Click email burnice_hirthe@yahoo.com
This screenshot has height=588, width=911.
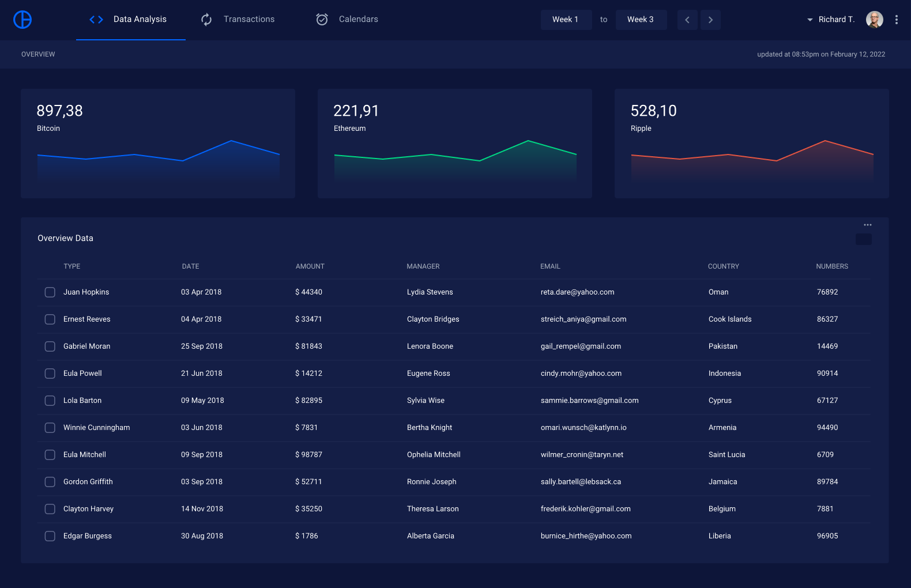586,536
